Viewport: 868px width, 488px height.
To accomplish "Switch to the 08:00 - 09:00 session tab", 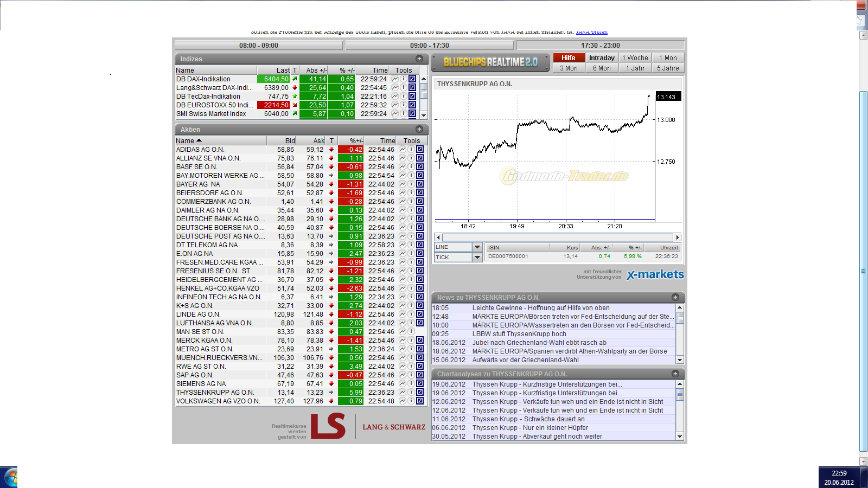I will pos(259,46).
